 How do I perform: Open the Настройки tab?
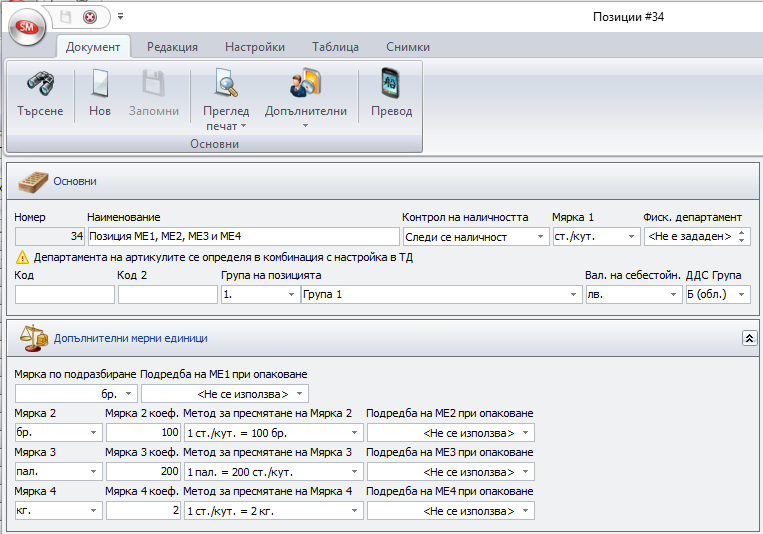coord(254,47)
